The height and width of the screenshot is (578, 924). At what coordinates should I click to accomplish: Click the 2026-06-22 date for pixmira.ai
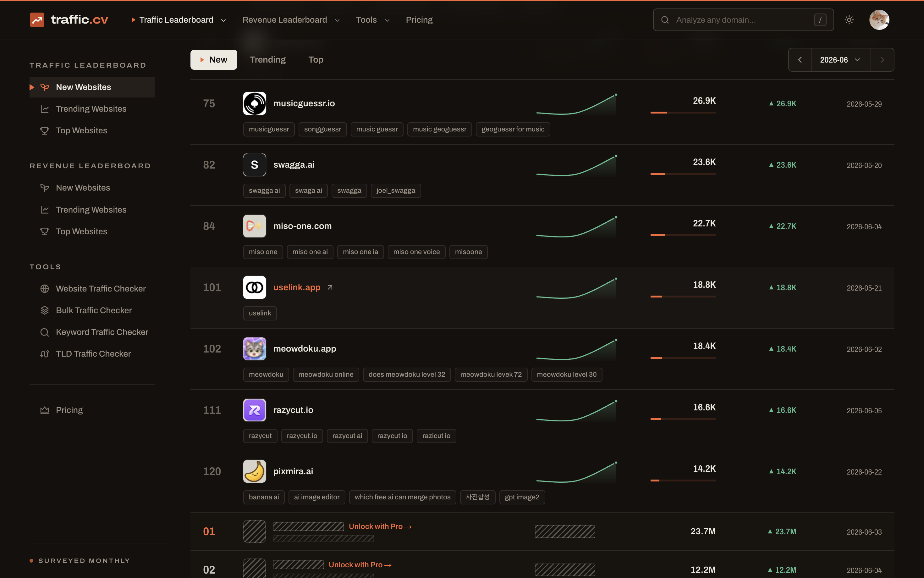(864, 472)
